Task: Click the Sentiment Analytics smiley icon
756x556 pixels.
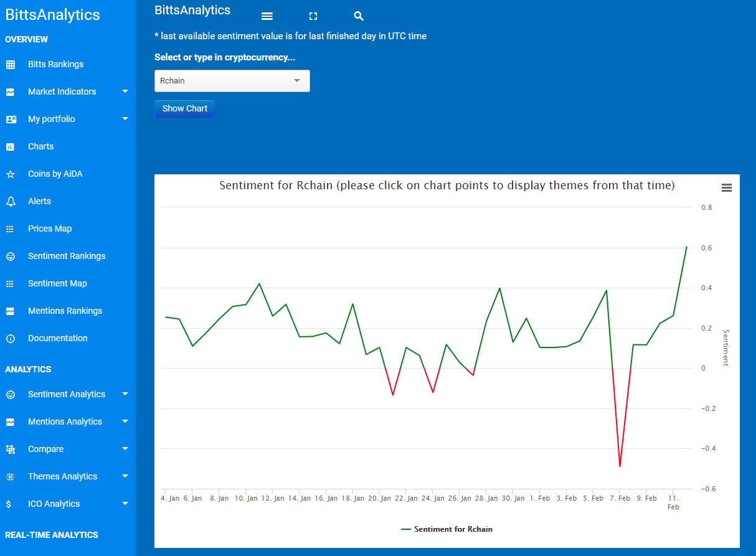Action: [x=10, y=394]
